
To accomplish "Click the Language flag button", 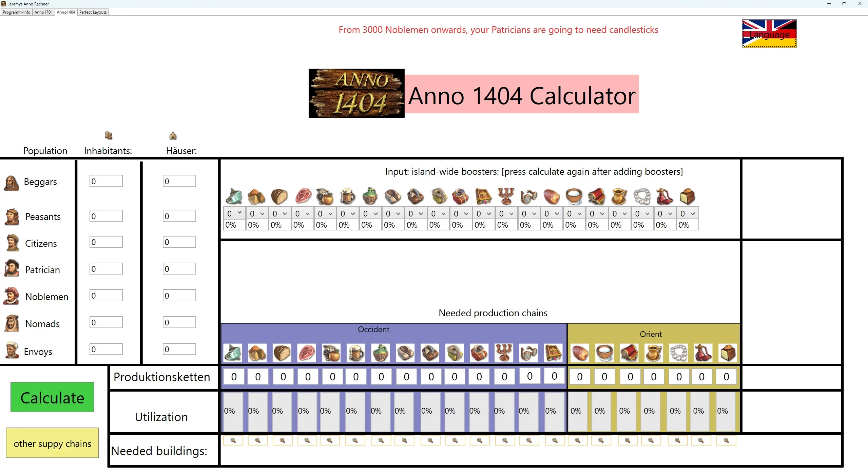I will (769, 34).
